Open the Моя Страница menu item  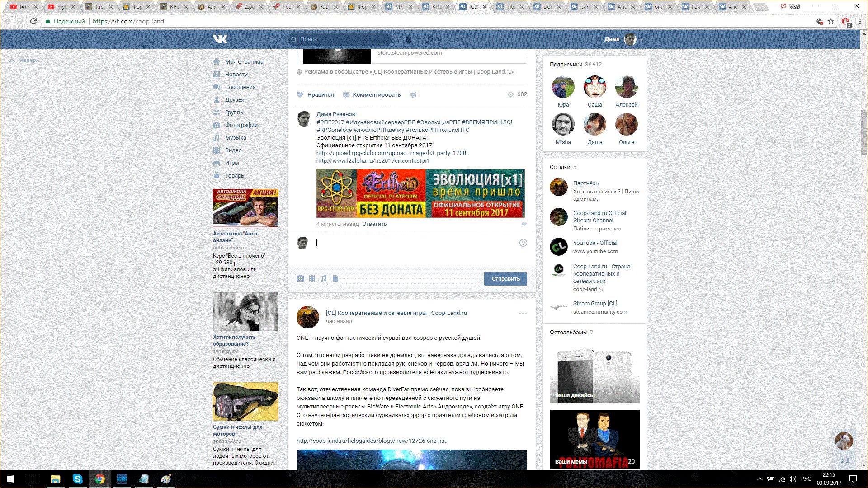point(238,62)
